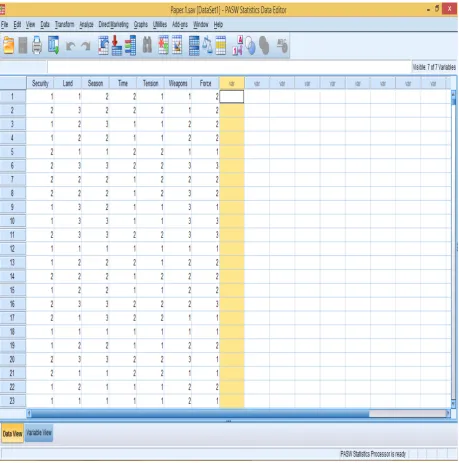Open the Graphs menu
Screen dimensions: 459x463
pos(141,24)
